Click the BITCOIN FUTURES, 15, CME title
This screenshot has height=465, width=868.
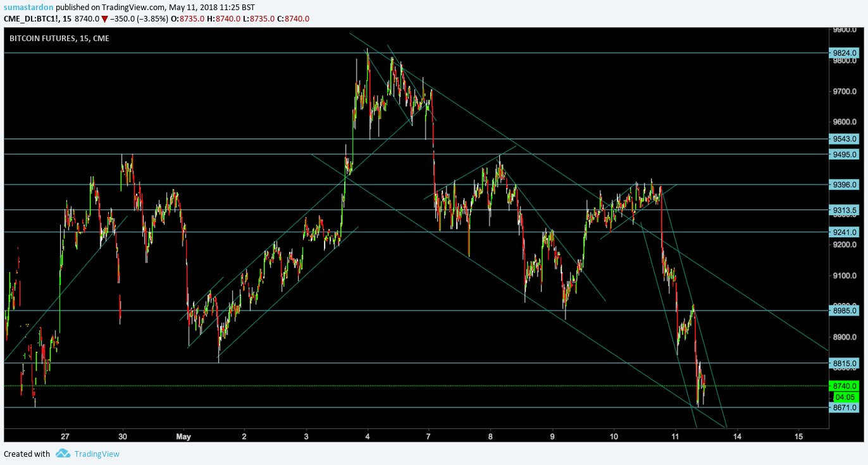(59, 39)
